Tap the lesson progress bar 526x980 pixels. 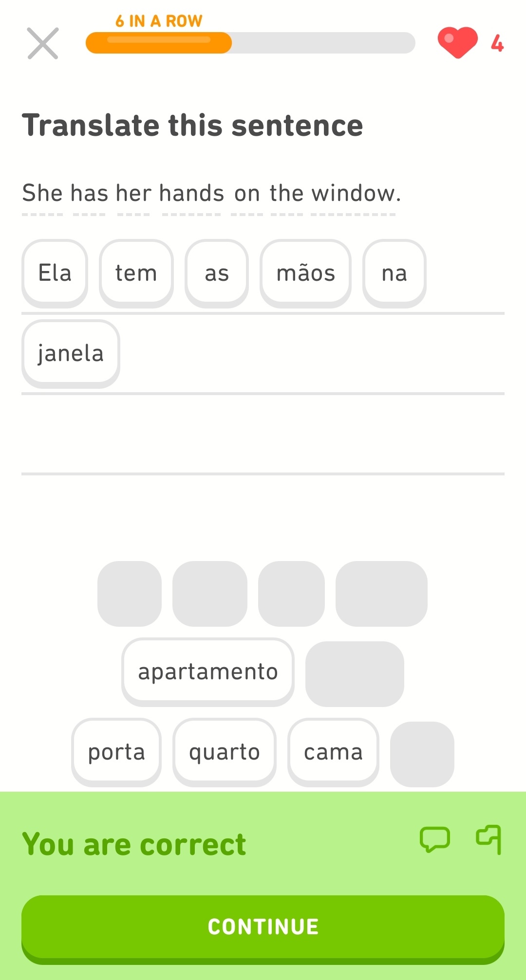(250, 43)
